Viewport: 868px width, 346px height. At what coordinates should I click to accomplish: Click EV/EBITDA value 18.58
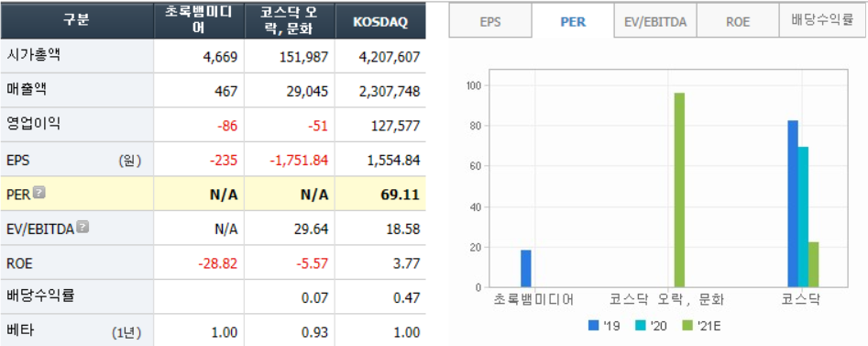tap(403, 229)
